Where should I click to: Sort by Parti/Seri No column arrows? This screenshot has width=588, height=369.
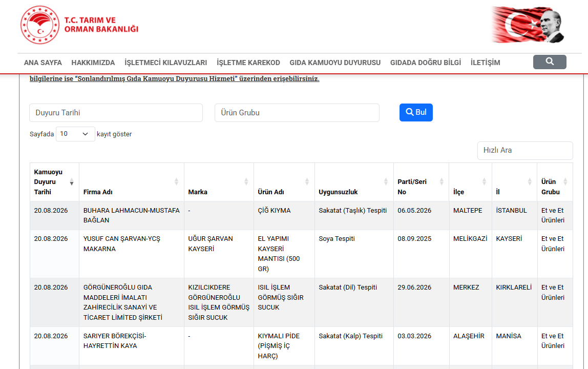(442, 182)
